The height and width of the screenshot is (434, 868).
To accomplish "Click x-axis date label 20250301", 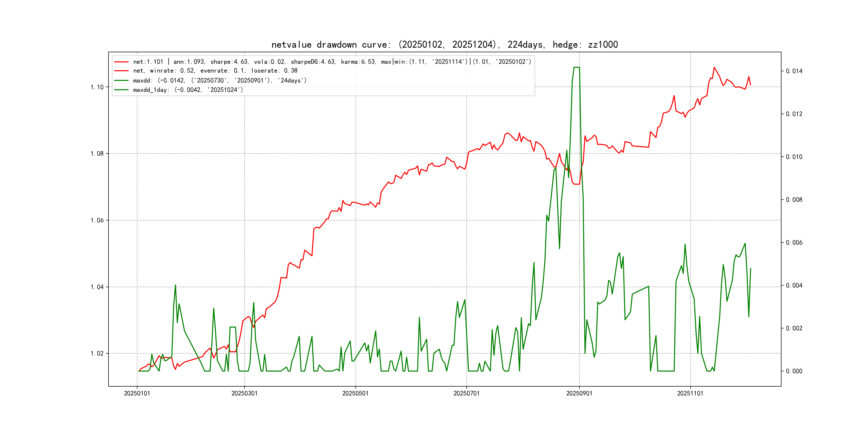I will pyautogui.click(x=244, y=394).
